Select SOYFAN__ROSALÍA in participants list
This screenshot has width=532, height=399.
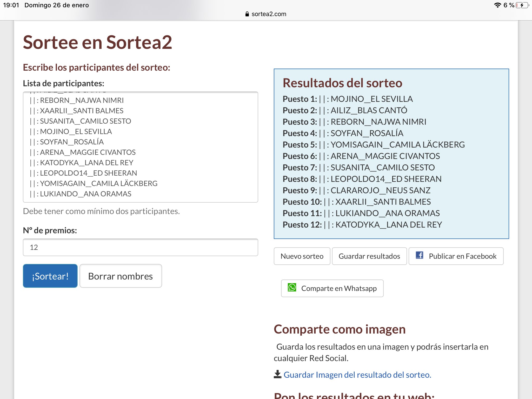click(x=66, y=142)
